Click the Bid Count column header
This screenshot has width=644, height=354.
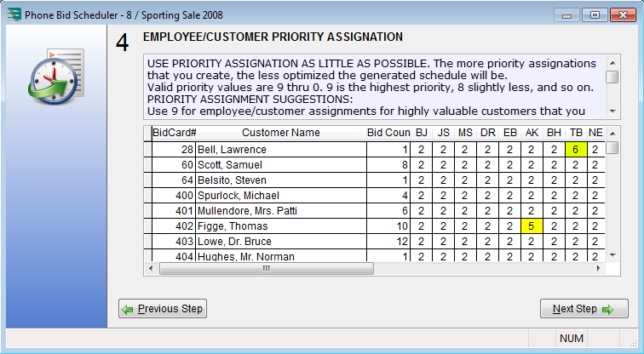point(388,133)
